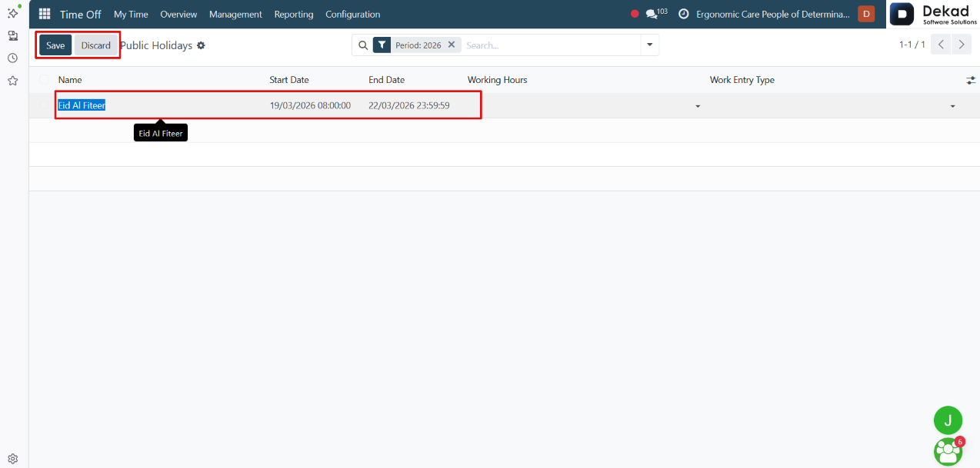Open the star favorites sidebar icon
The height and width of the screenshot is (468, 980).
click(12, 80)
